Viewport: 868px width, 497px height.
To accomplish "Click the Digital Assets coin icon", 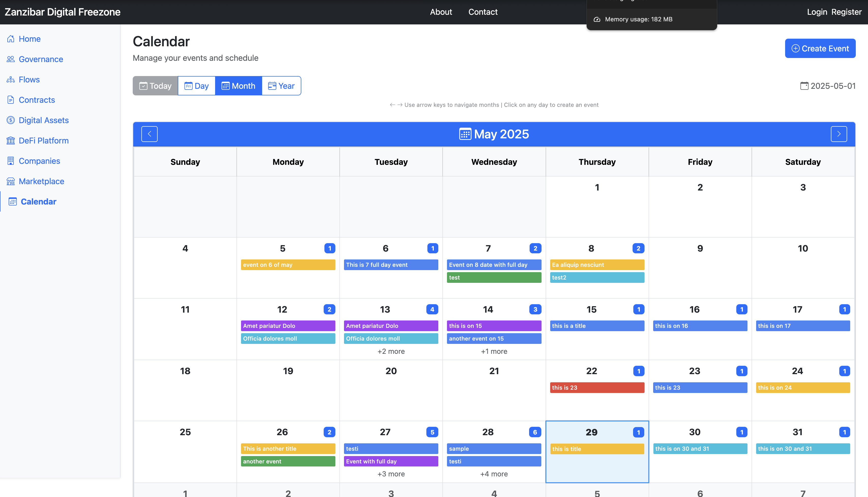I will 11,120.
